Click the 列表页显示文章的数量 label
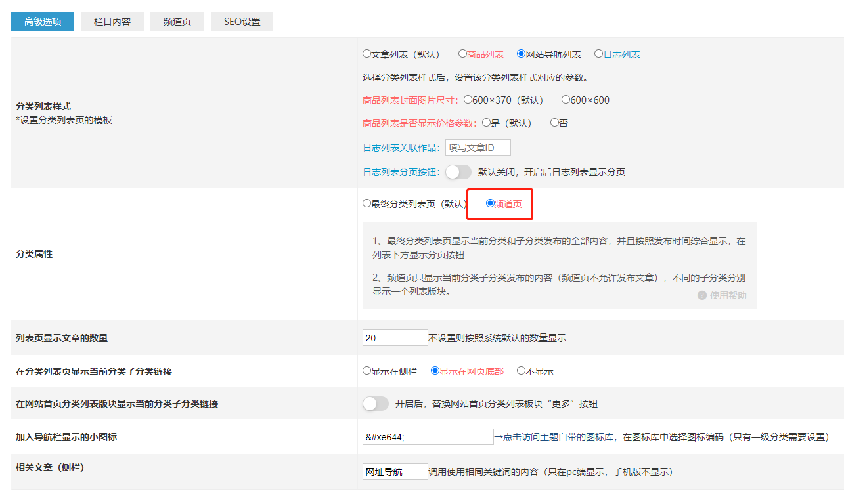844x504 pixels. click(x=62, y=338)
